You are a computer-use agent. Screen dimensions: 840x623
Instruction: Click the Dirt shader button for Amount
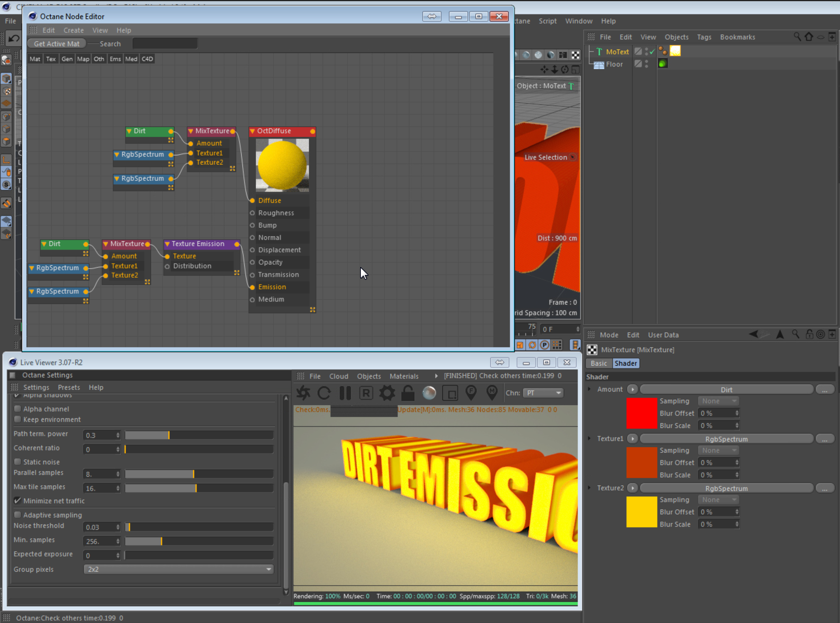(726, 390)
